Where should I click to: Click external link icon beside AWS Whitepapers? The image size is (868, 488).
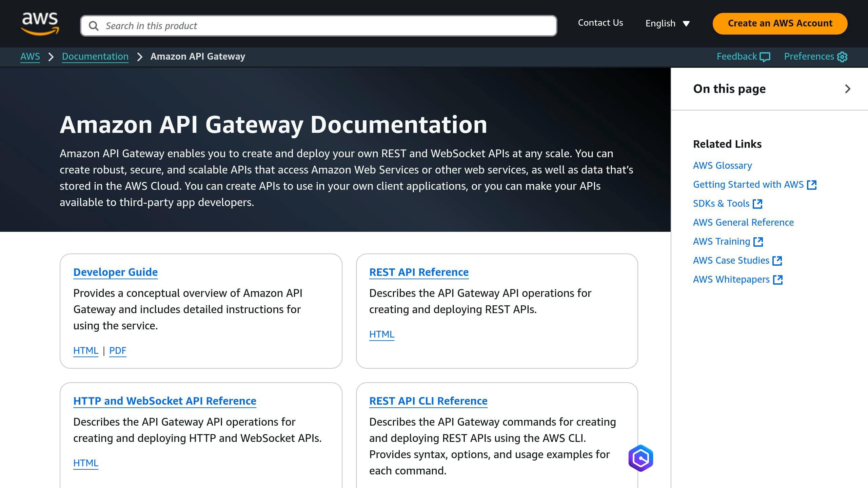point(778,280)
